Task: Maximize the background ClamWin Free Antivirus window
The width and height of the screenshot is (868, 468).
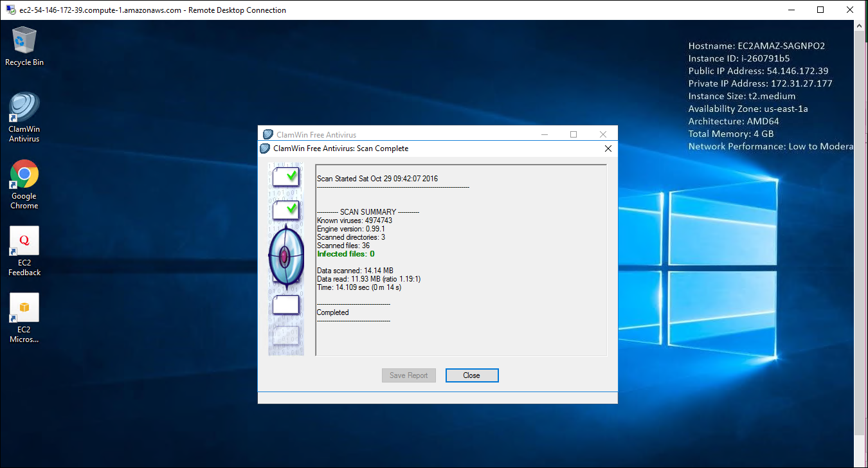Action: pos(574,134)
